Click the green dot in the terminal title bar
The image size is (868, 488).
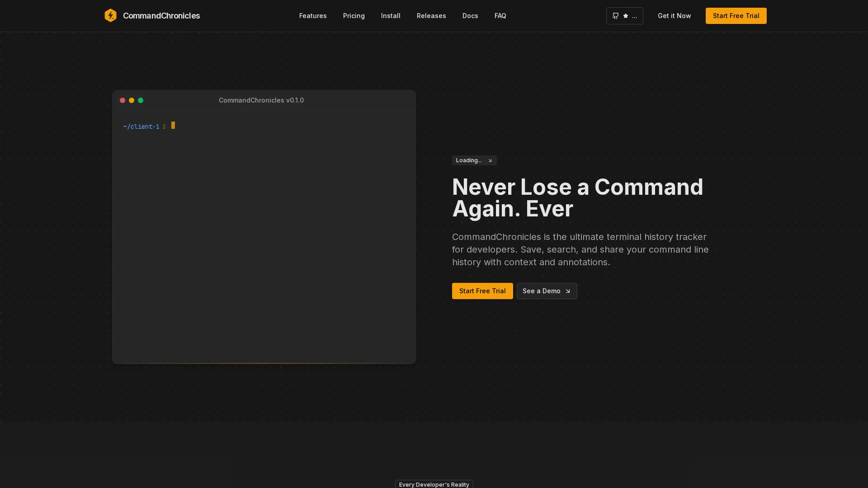pos(141,100)
